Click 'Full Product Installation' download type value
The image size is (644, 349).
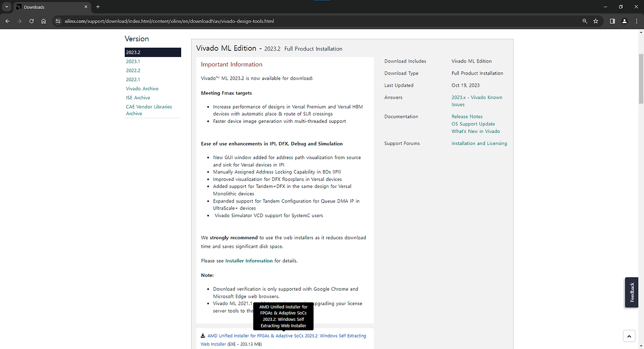pos(477,74)
